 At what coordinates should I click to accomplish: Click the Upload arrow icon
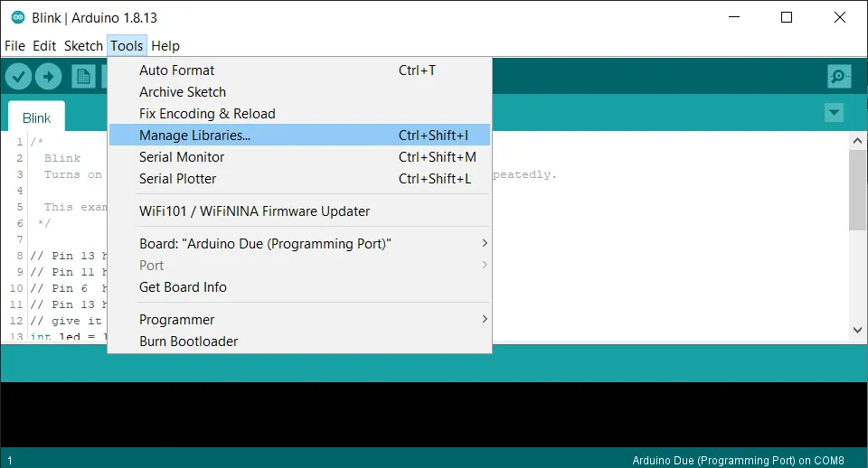pyautogui.click(x=48, y=77)
